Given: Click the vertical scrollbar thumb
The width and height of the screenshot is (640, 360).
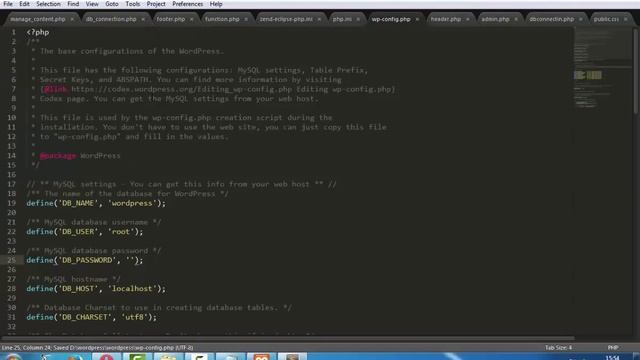Looking at the screenshot, I should pyautogui.click(x=636, y=70).
